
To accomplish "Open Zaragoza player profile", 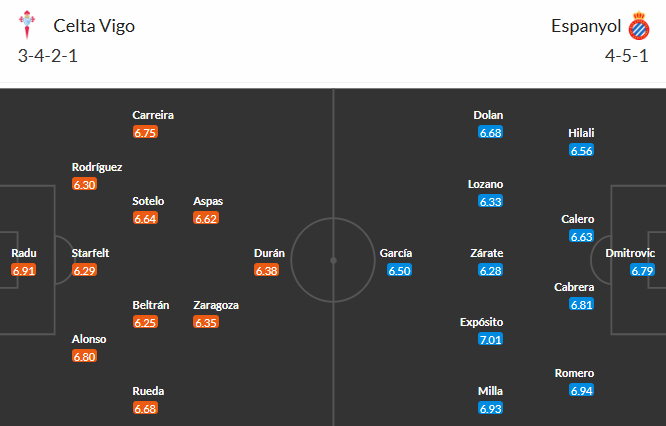I will (216, 305).
